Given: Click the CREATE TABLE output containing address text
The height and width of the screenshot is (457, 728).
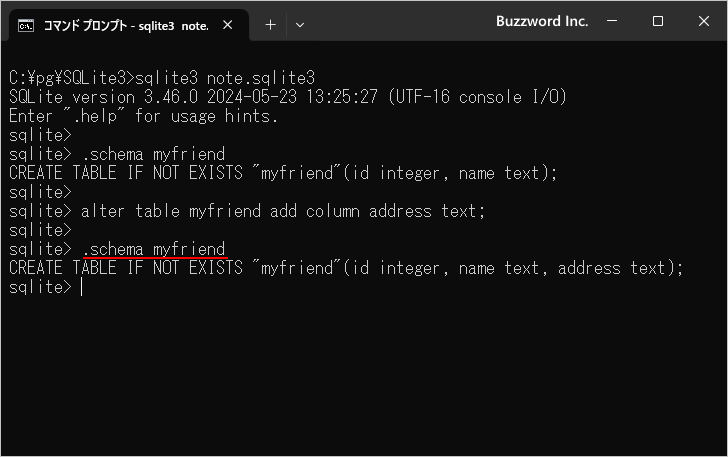Looking at the screenshot, I should point(345,268).
